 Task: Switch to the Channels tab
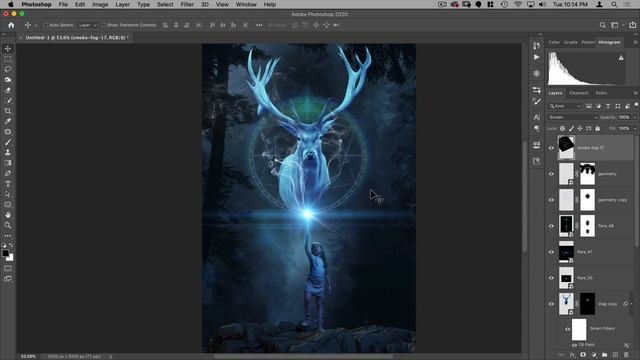[579, 93]
